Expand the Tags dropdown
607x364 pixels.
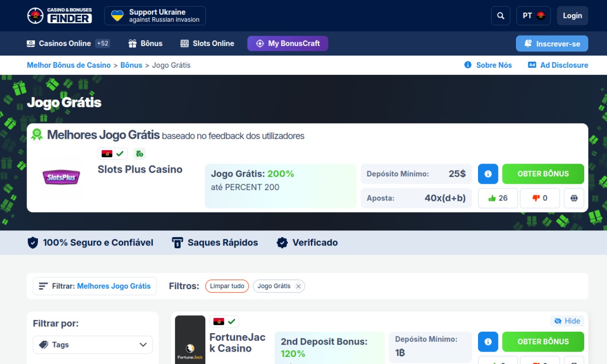coord(93,345)
